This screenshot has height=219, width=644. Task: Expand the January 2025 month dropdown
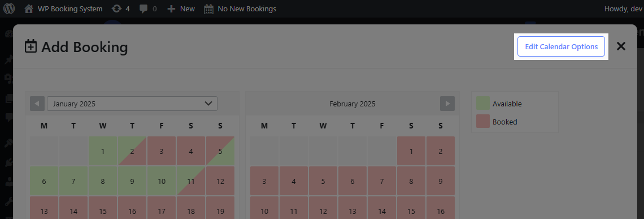pyautogui.click(x=132, y=104)
